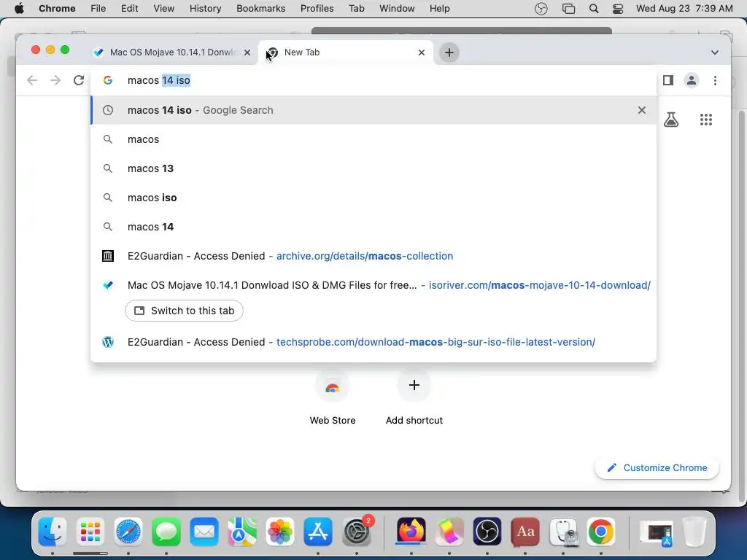Open Safari from the Dock
Screen dimensions: 747x560
[x=128, y=532]
